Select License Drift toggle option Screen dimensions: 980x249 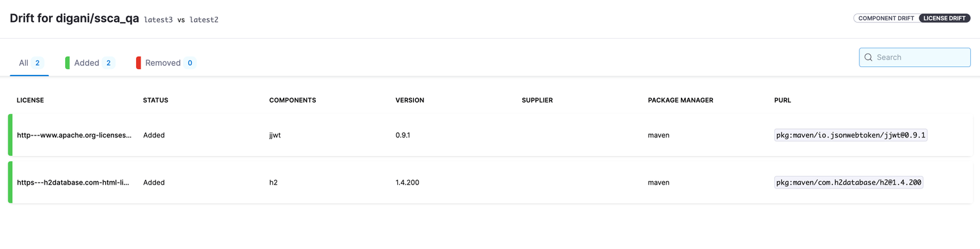tap(945, 18)
